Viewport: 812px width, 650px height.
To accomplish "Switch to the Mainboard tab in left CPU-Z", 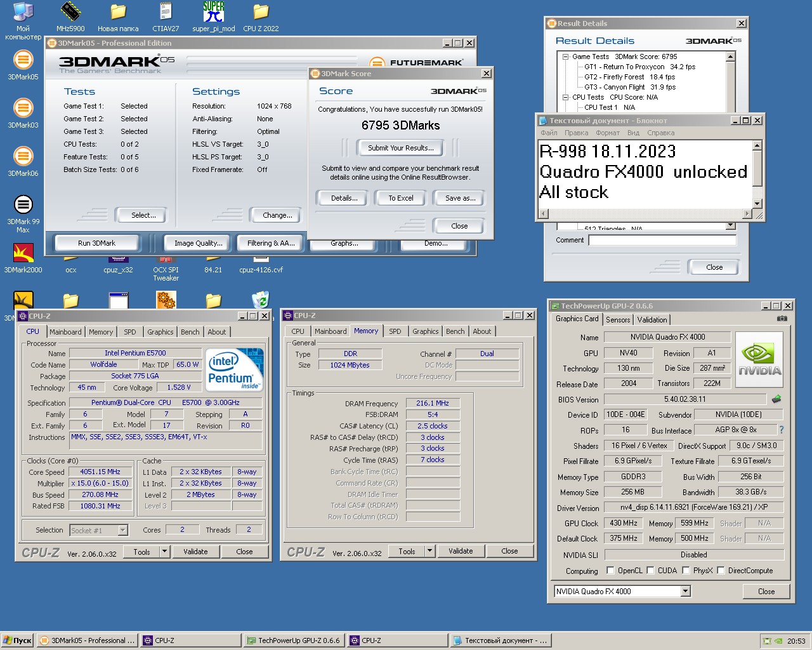I will (65, 332).
